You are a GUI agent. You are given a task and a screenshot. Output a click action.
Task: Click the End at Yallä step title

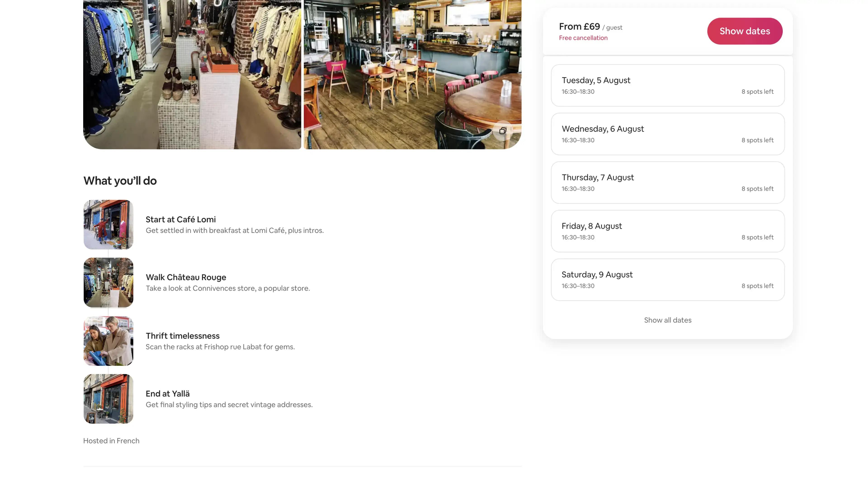point(167,394)
